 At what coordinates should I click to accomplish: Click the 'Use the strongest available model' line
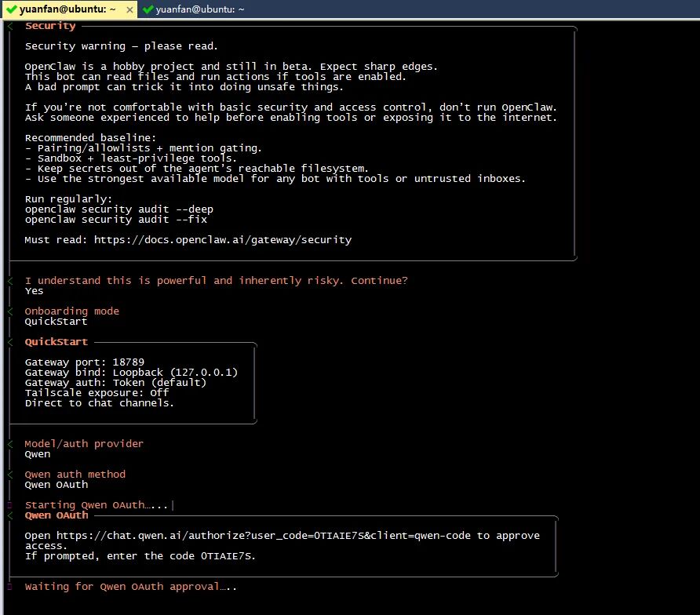click(x=275, y=179)
